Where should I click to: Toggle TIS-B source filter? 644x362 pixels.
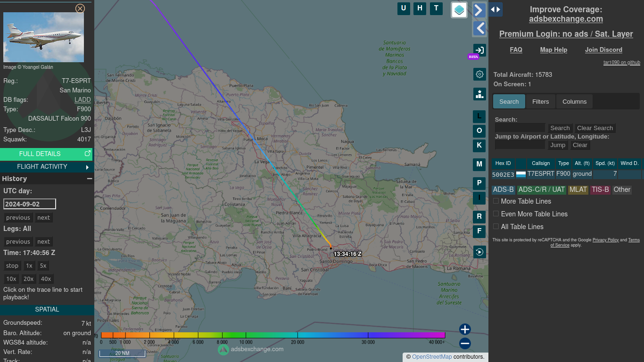[601, 189]
